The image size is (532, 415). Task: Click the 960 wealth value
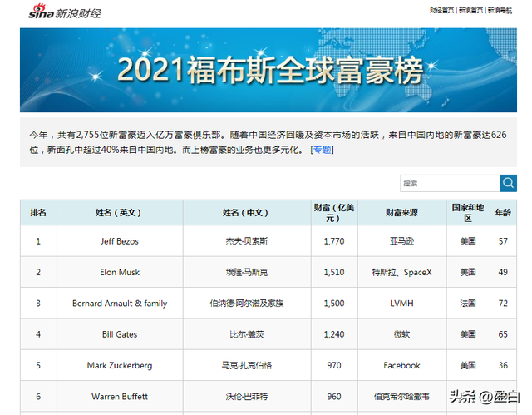(x=334, y=397)
